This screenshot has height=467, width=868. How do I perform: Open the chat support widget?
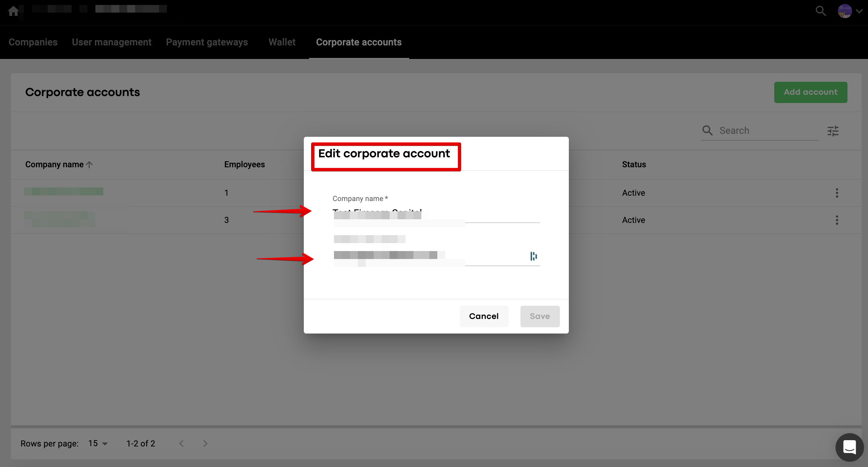pyautogui.click(x=849, y=447)
